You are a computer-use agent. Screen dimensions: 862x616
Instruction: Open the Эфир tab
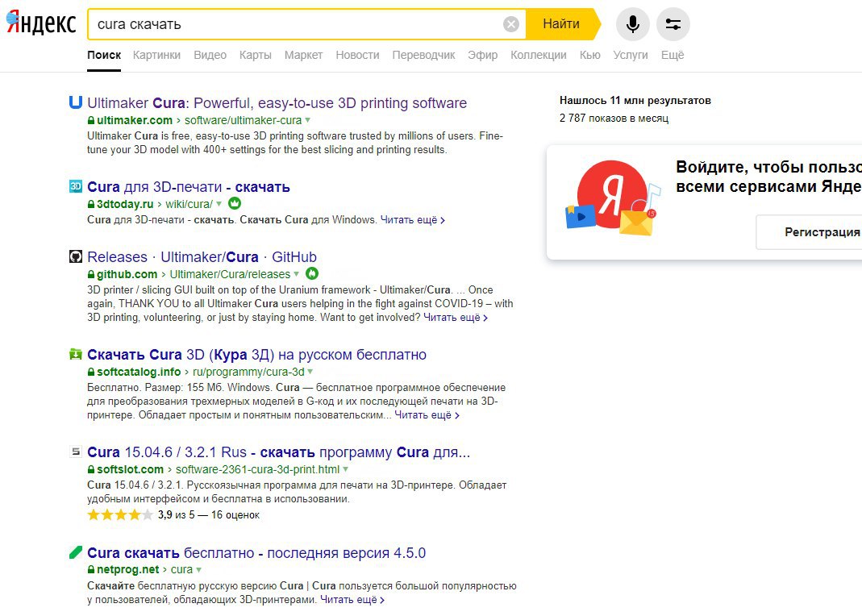(x=483, y=55)
